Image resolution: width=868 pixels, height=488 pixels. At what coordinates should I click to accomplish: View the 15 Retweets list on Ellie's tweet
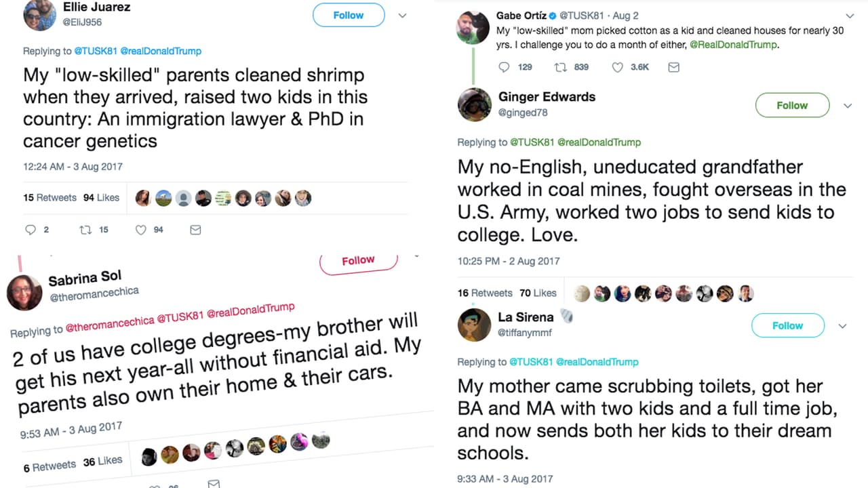[50, 198]
